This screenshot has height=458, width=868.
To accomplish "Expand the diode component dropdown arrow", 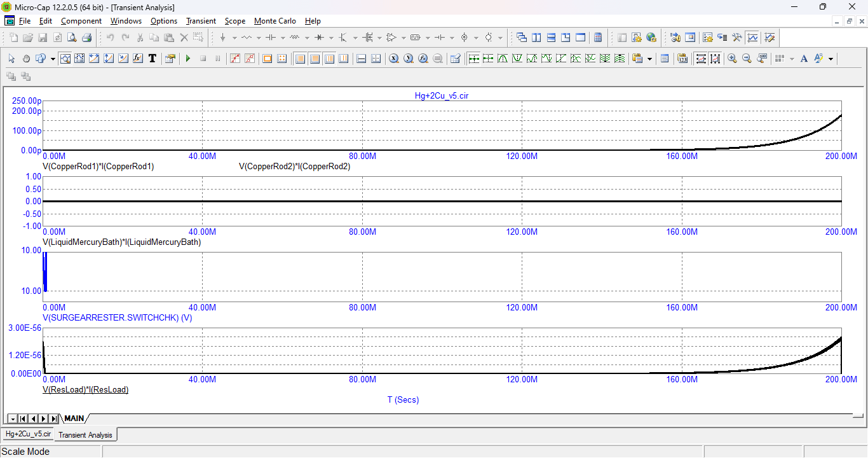I will 331,38.
